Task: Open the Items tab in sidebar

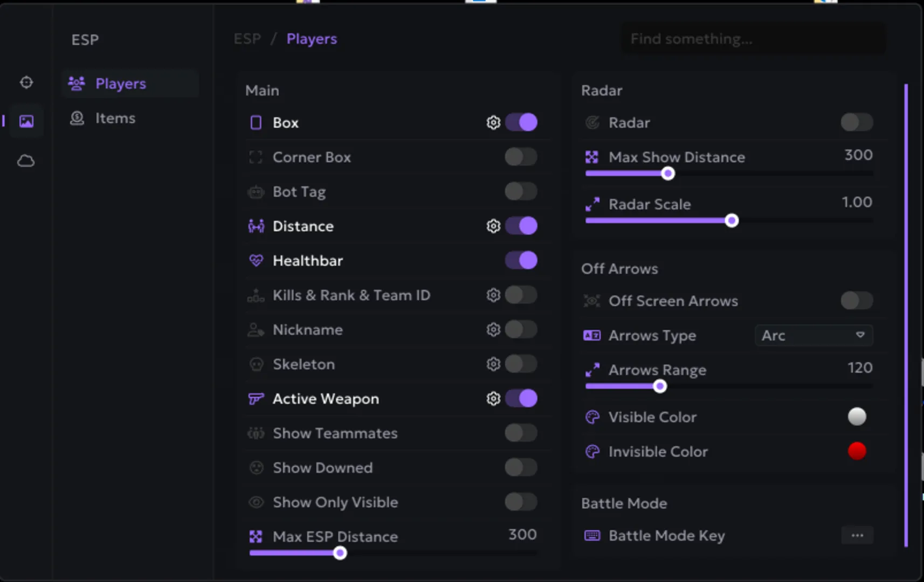Action: [115, 119]
